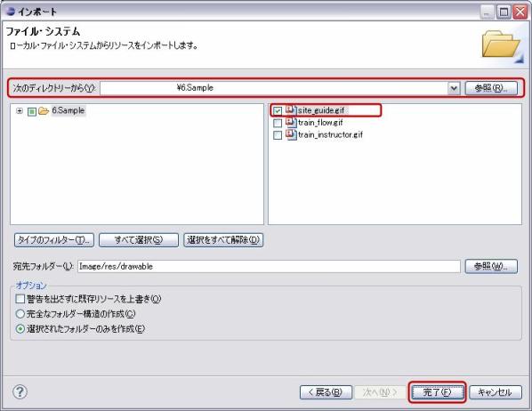Click the help question mark icon
The height and width of the screenshot is (411, 532).
pyautogui.click(x=20, y=392)
